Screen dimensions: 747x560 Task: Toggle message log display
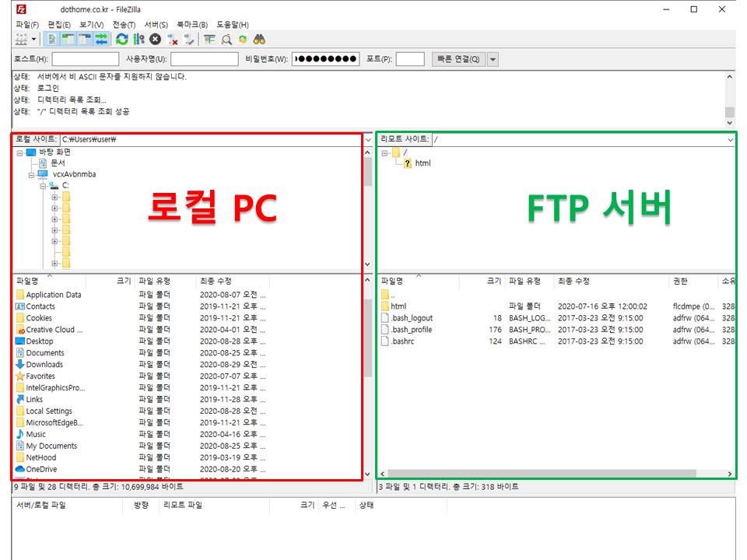52,40
